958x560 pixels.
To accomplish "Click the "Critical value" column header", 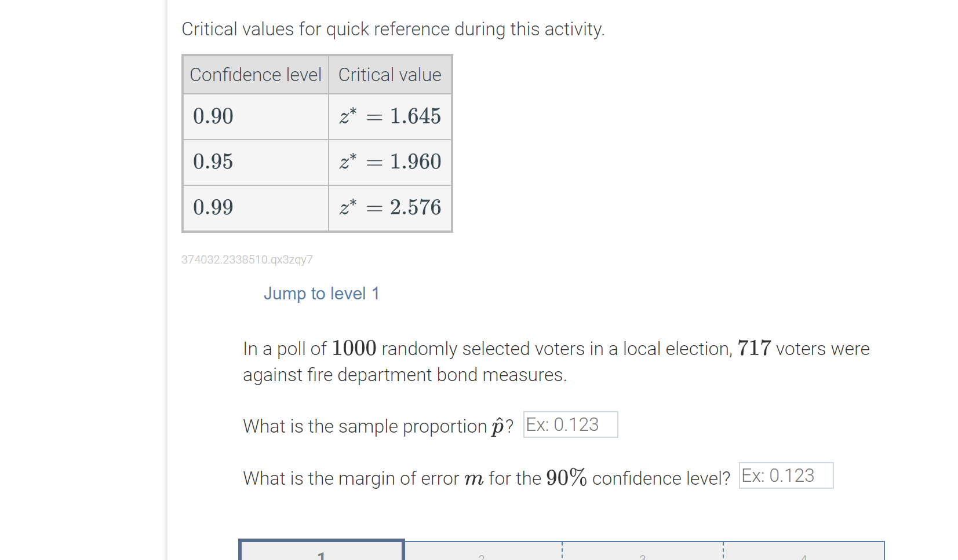I will pyautogui.click(x=389, y=74).
